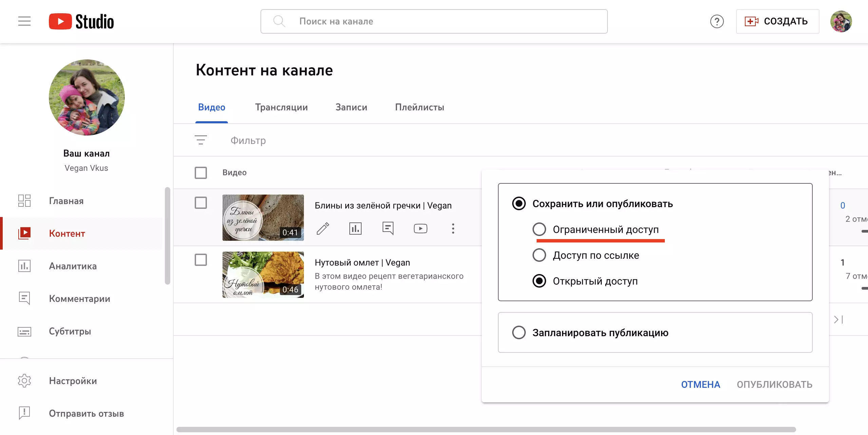Edit details pencil icon for Блины video
The height and width of the screenshot is (435, 868).
point(323,229)
